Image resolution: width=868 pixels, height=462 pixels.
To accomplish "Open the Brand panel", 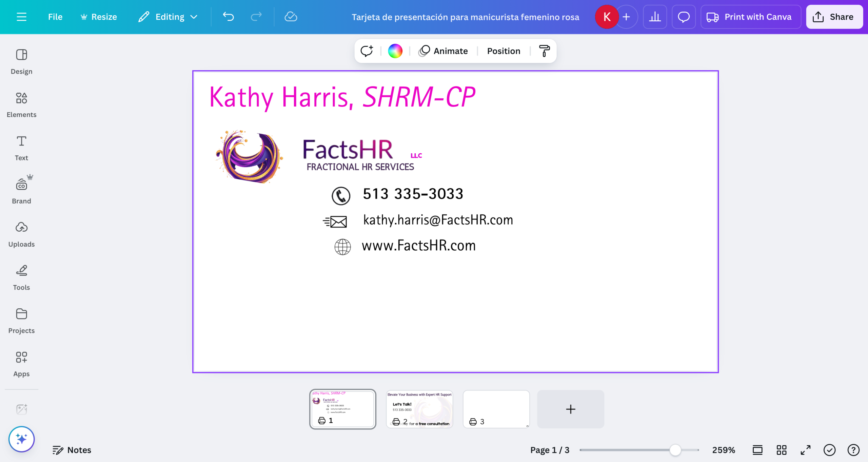I will [21, 191].
